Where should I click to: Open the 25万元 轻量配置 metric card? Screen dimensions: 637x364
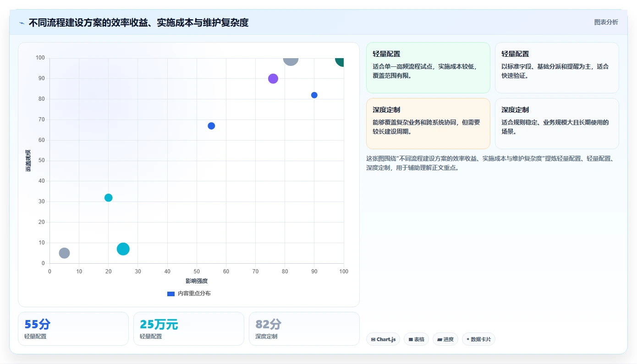(189, 329)
